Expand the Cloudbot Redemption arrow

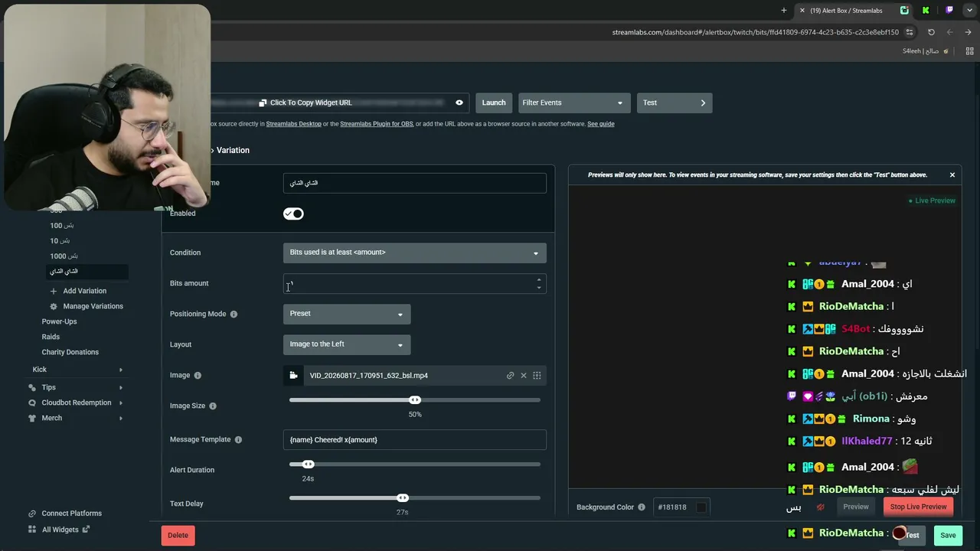click(121, 403)
